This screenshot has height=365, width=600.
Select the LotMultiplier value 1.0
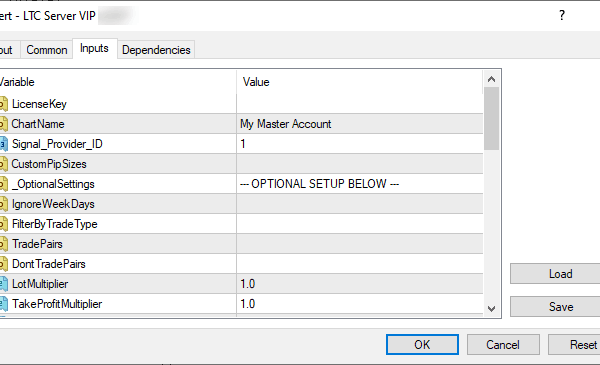(x=248, y=284)
